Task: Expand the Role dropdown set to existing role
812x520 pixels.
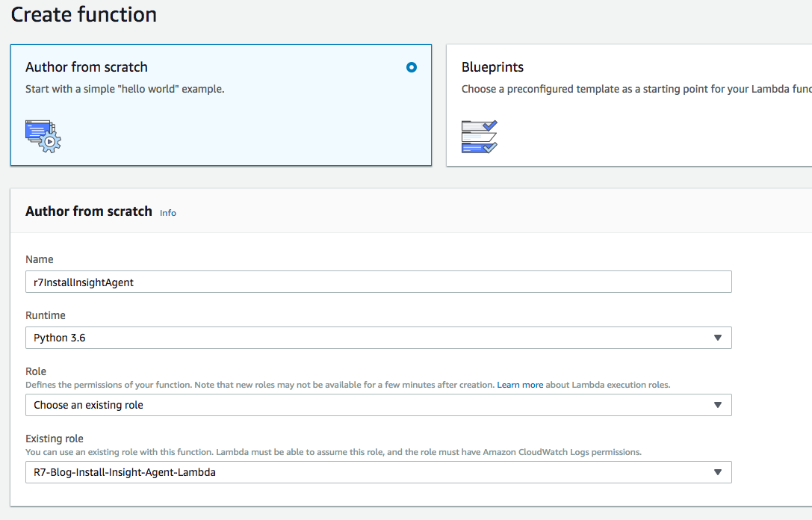Action: pyautogui.click(x=378, y=405)
